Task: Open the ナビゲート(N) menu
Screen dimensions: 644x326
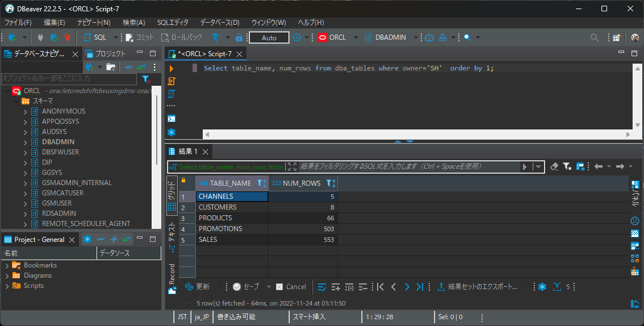Action: pos(94,23)
